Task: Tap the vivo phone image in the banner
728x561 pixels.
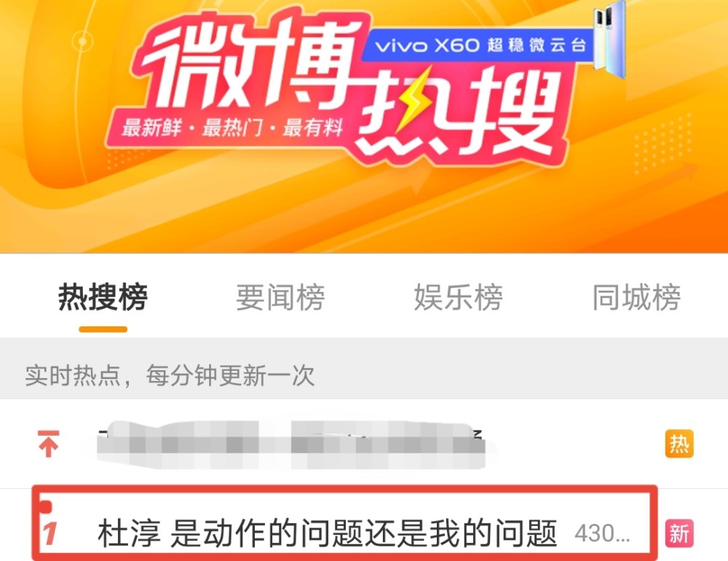Action: pyautogui.click(x=610, y=38)
